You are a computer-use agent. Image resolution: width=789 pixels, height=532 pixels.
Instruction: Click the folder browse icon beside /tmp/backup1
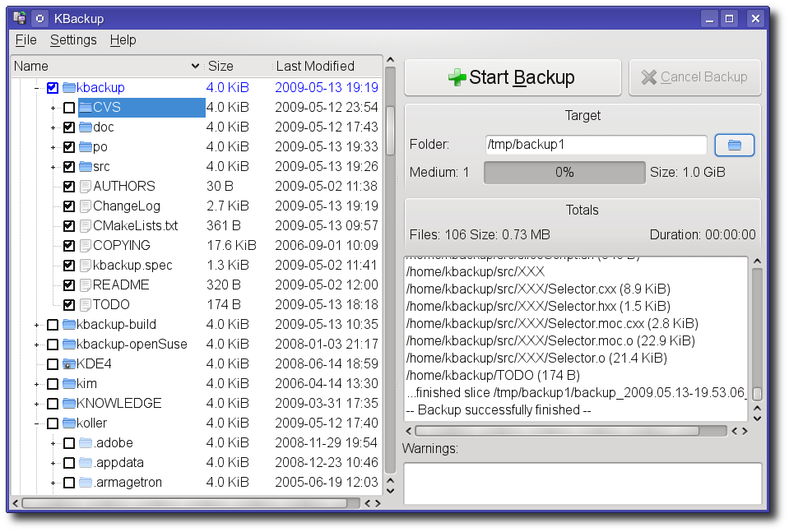[x=734, y=146]
